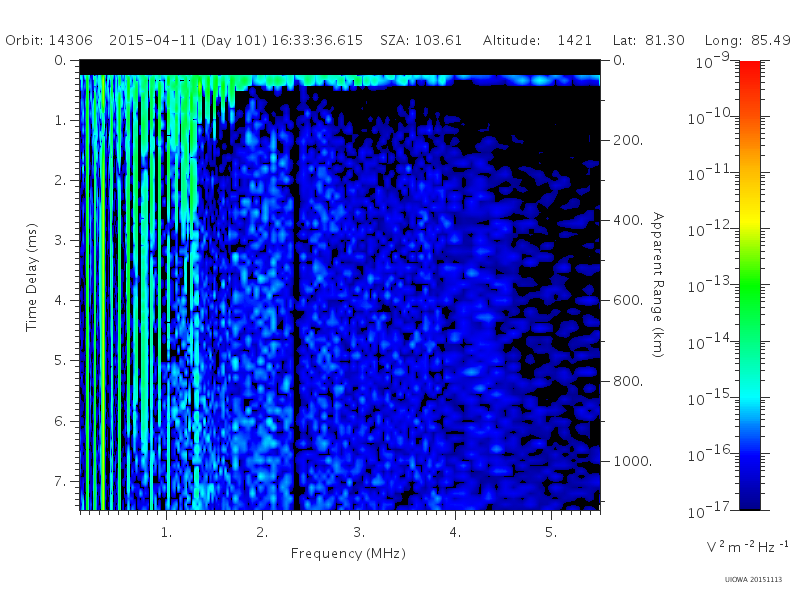
Task: Click the 3. tick label on frequency axis
Action: click(x=359, y=532)
